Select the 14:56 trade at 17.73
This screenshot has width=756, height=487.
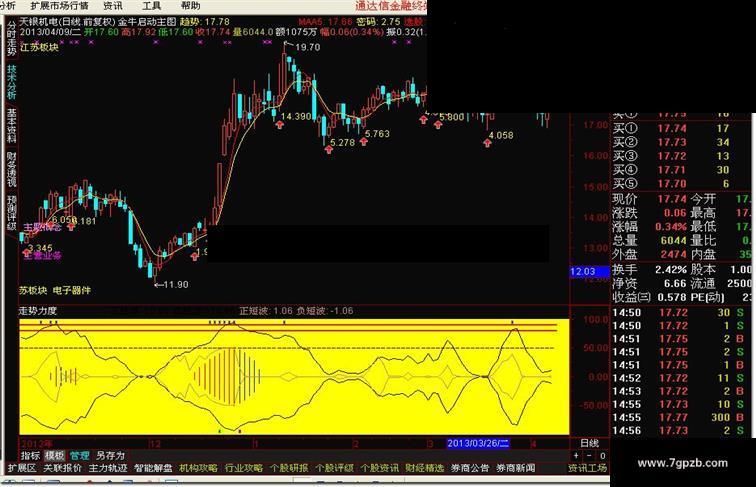679,431
